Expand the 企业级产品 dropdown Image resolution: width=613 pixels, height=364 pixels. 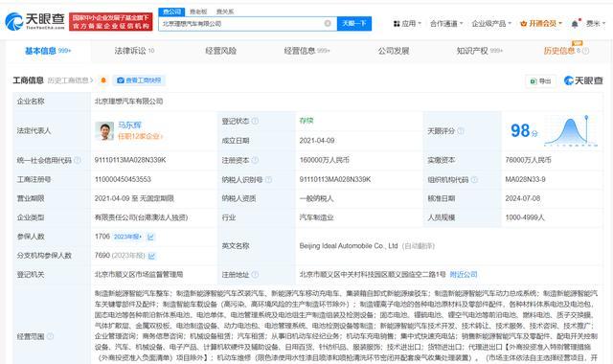[x=491, y=23]
